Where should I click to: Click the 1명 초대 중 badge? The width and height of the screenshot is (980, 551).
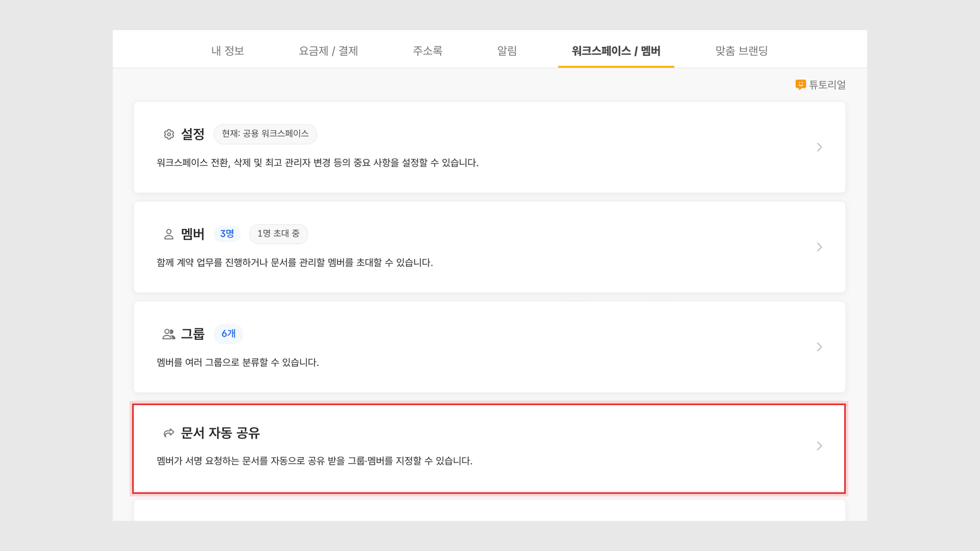[x=278, y=233]
